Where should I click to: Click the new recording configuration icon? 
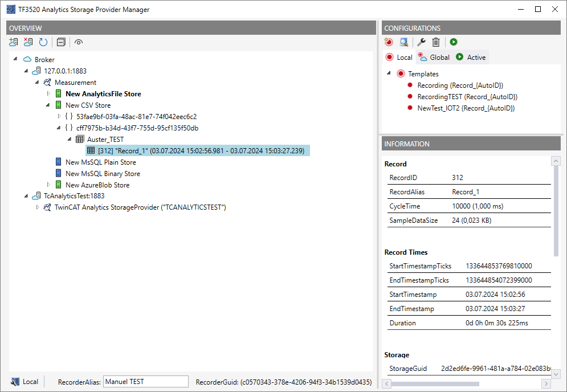389,42
